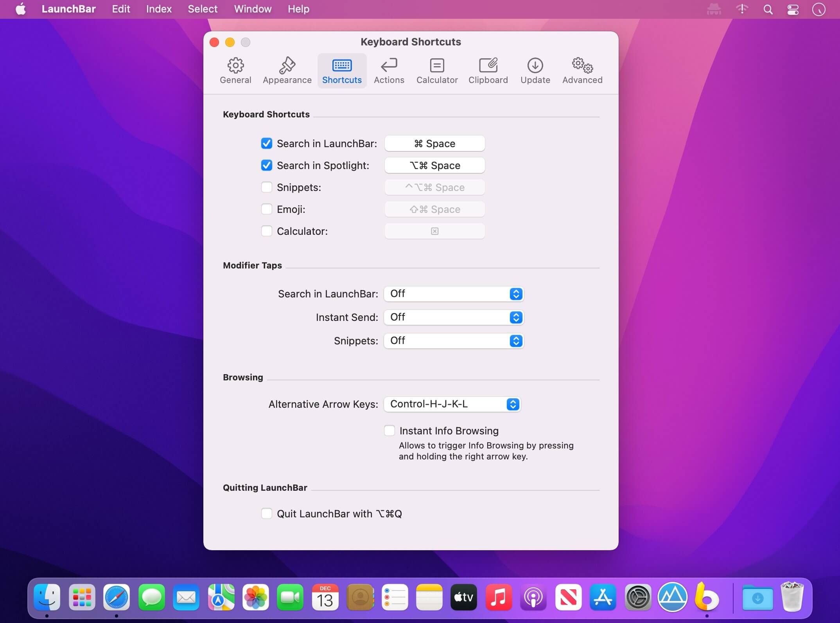Click the Option-Command-Space Spotlight shortcut field
The image size is (840, 623).
coord(435,166)
